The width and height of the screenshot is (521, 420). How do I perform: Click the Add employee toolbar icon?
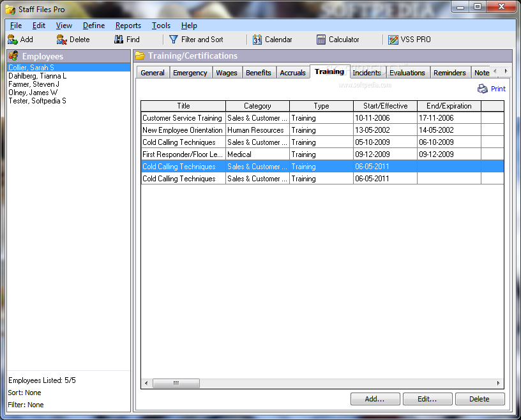coord(13,40)
